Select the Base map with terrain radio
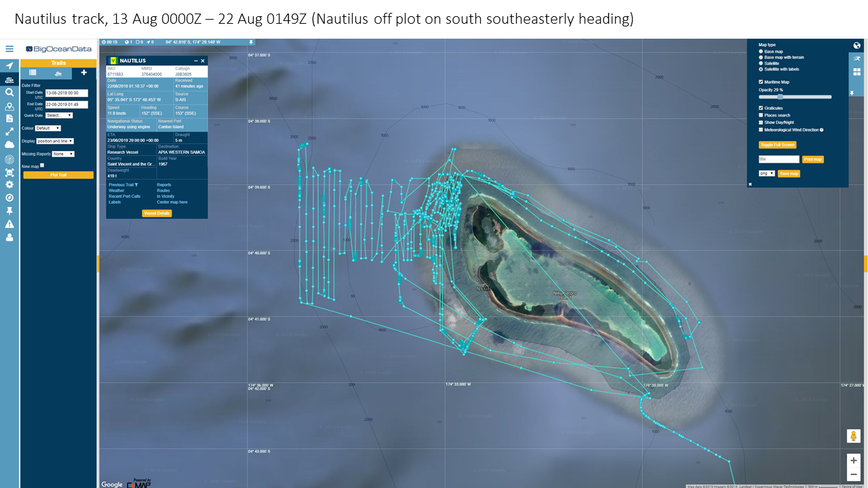The image size is (868, 488). [760, 58]
